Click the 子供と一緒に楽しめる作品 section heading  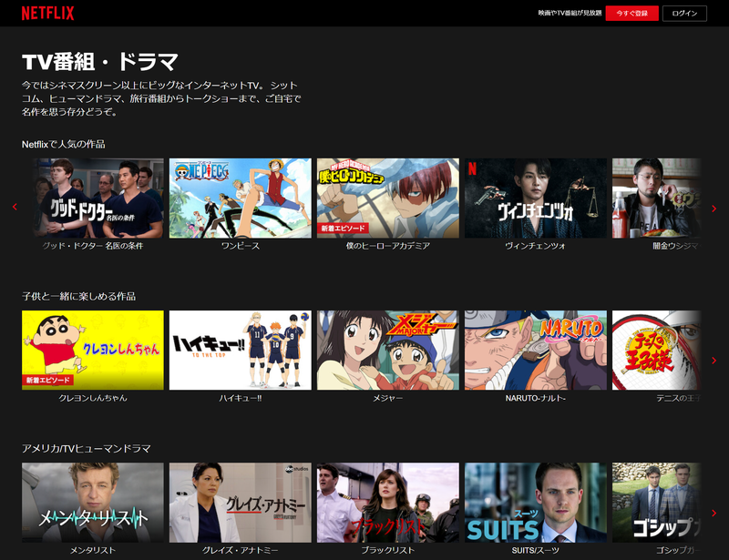pos(78,296)
